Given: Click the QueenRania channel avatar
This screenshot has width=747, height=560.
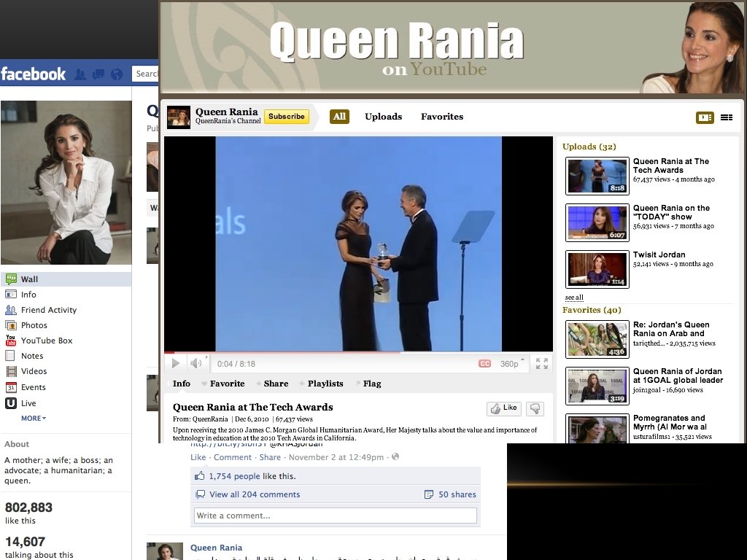Looking at the screenshot, I should point(179,117).
